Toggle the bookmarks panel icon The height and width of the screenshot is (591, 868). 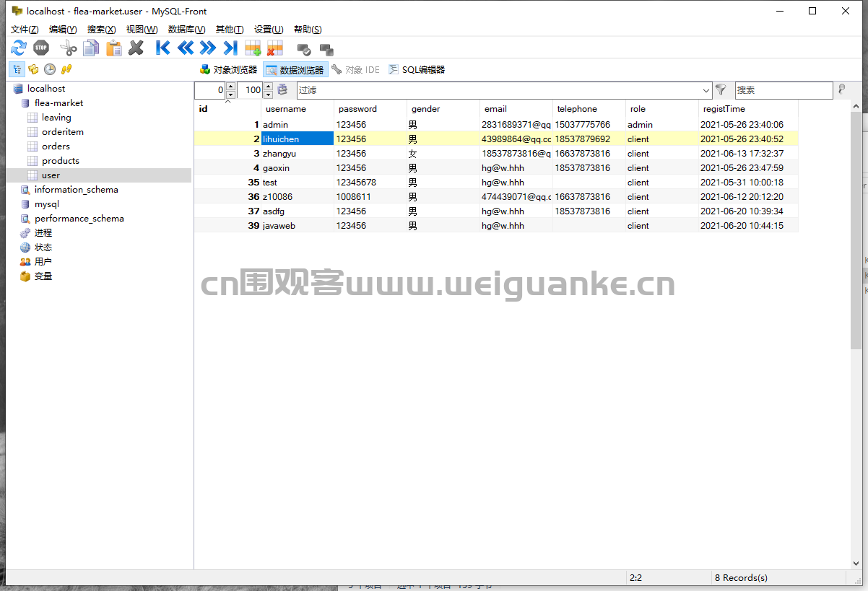tap(33, 69)
